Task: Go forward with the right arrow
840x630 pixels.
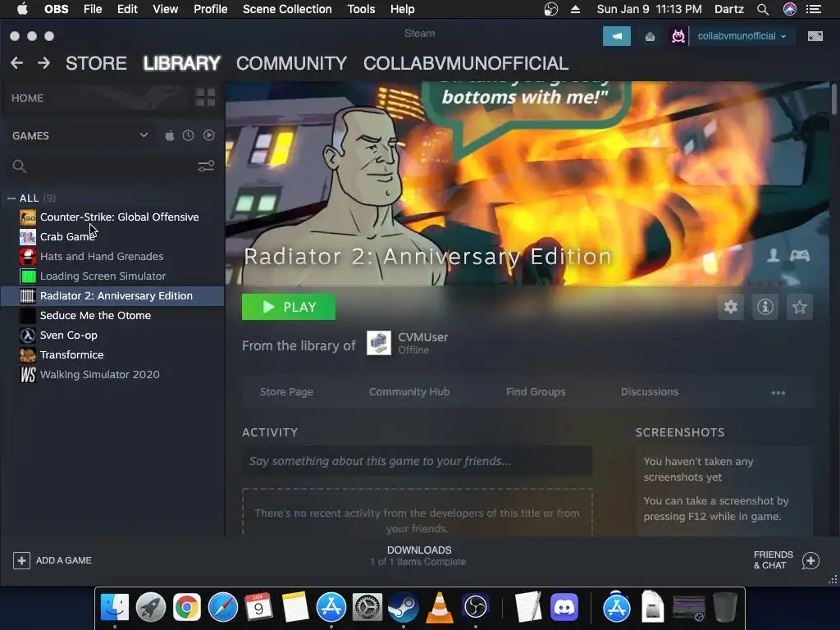Action: tap(44, 63)
